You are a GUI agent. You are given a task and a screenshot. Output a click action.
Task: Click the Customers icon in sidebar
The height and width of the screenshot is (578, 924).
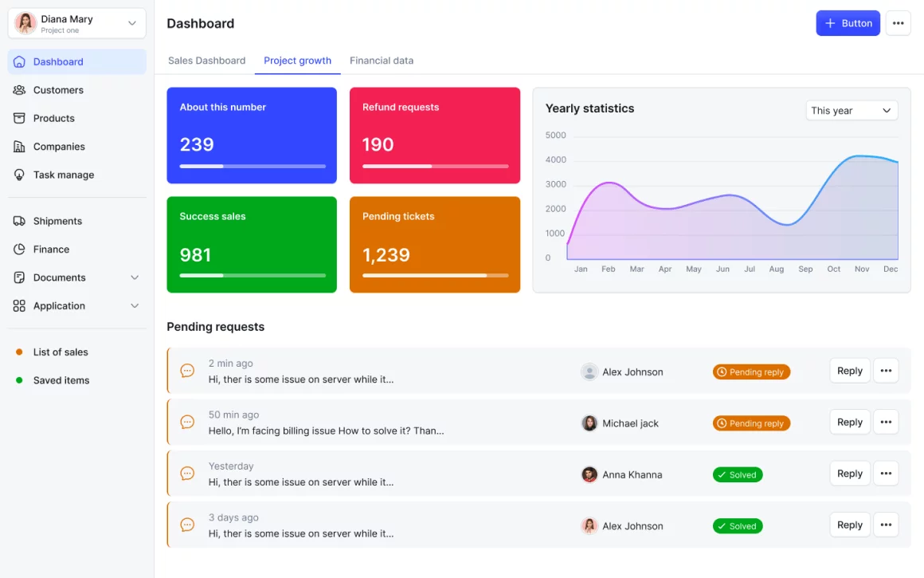(x=19, y=90)
